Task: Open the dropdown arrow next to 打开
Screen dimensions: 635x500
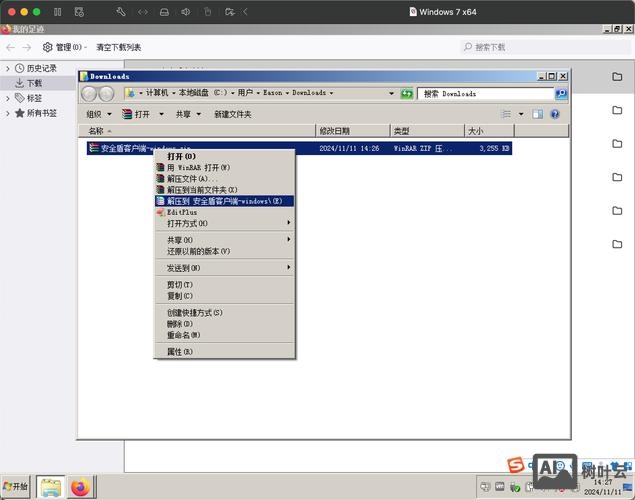Action: (161, 114)
